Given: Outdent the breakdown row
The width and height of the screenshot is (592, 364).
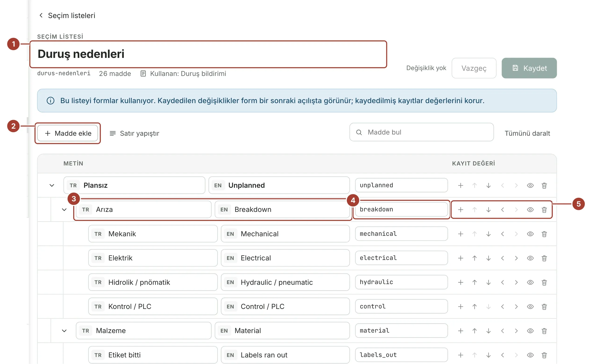Looking at the screenshot, I should click(x=502, y=210).
